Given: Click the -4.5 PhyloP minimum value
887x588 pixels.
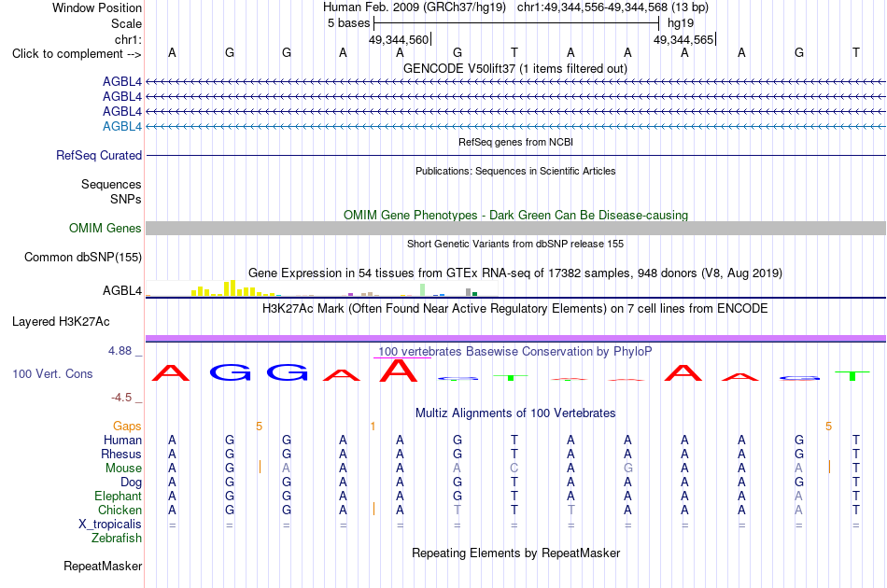Looking at the screenshot, I should (121, 398).
